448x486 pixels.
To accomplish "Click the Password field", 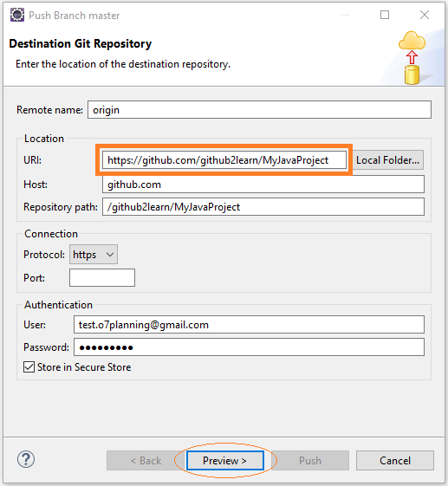I will click(x=249, y=347).
